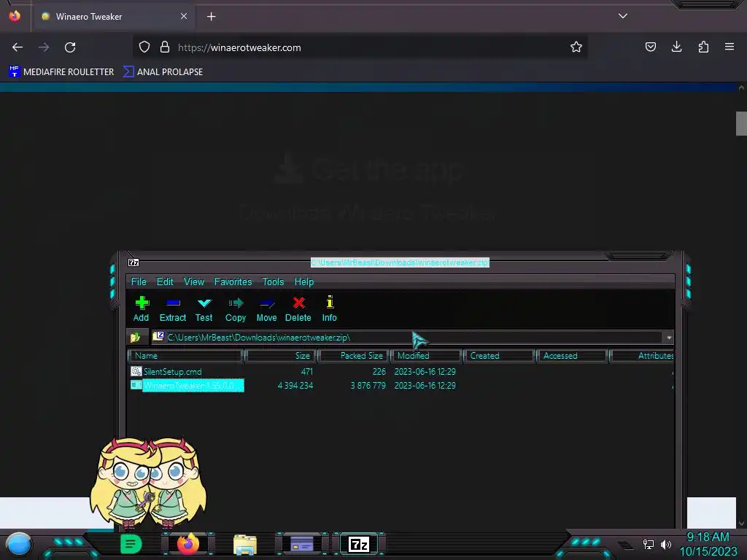747x560 pixels.
Task: Click the volume speaker tray icon
Action: coord(665,544)
